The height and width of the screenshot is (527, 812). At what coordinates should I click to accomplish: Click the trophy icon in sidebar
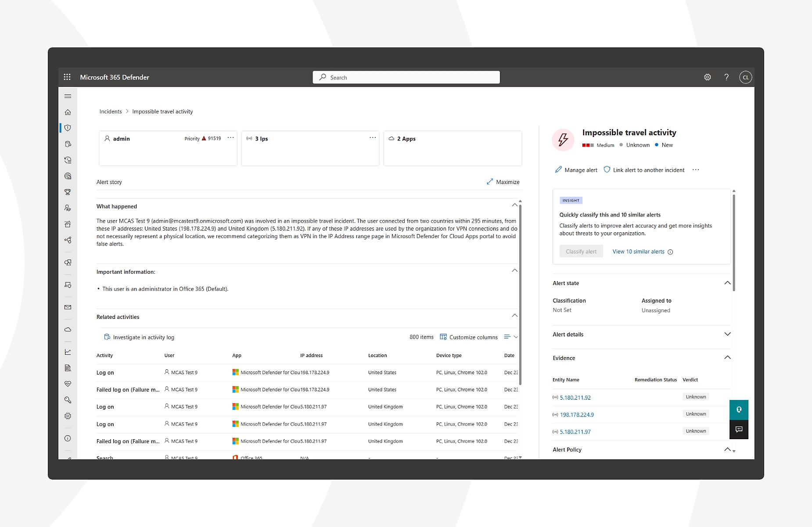click(x=68, y=192)
